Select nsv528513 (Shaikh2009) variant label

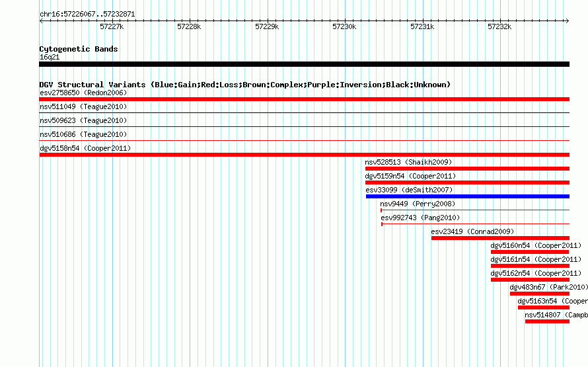(x=408, y=162)
